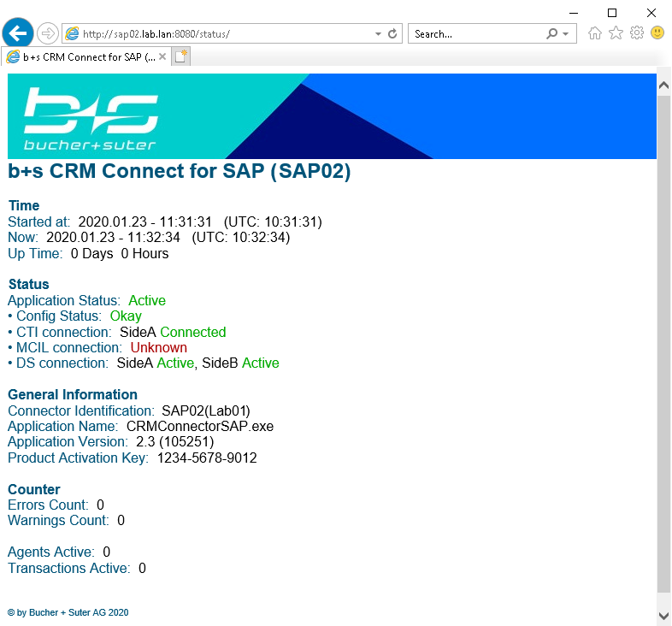Viewport: 672px width, 626px height.
Task: Click the Warnings Count label
Action: click(58, 521)
